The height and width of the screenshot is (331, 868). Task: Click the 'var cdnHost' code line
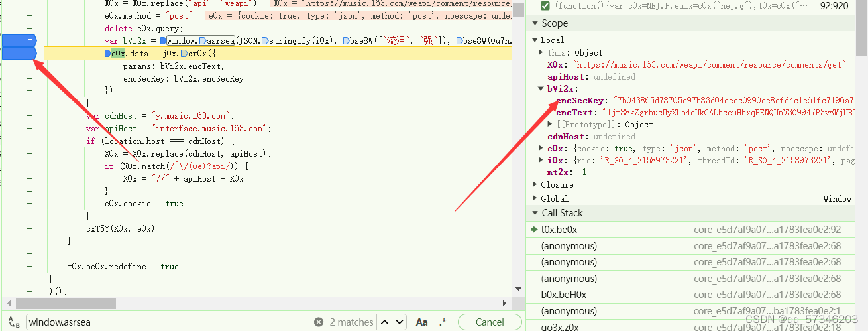pos(159,115)
